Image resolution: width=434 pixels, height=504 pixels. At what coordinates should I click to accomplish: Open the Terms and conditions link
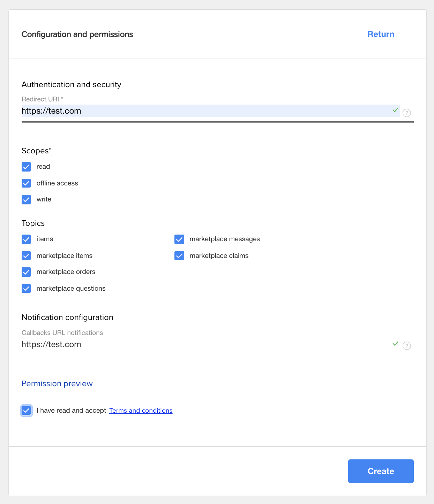(141, 411)
